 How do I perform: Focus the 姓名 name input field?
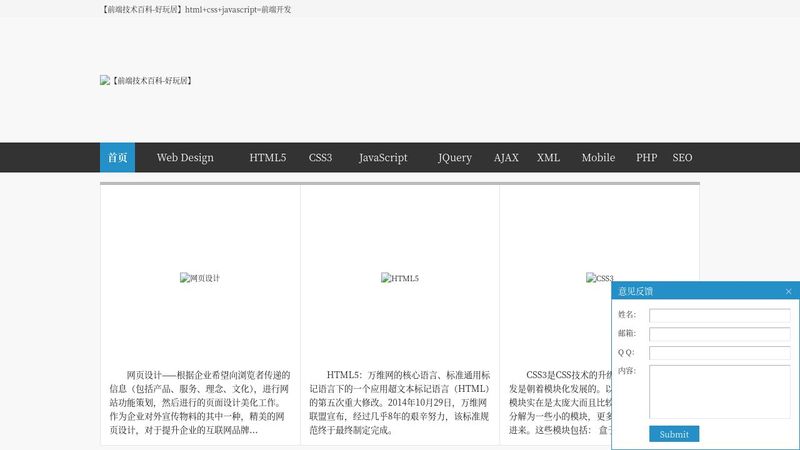click(x=719, y=315)
